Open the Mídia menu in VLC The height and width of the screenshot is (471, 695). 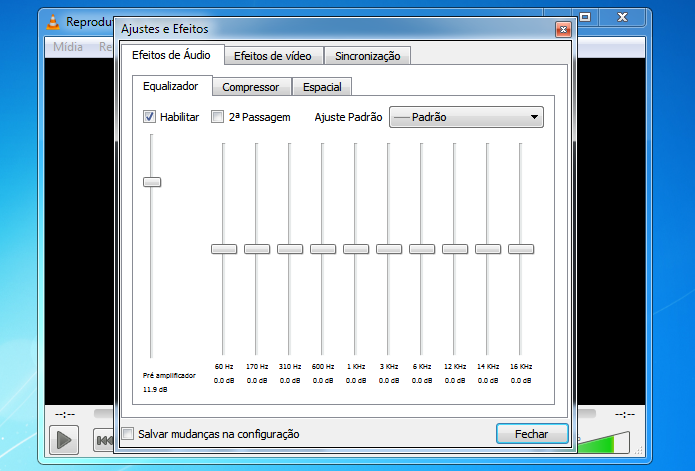tap(68, 47)
